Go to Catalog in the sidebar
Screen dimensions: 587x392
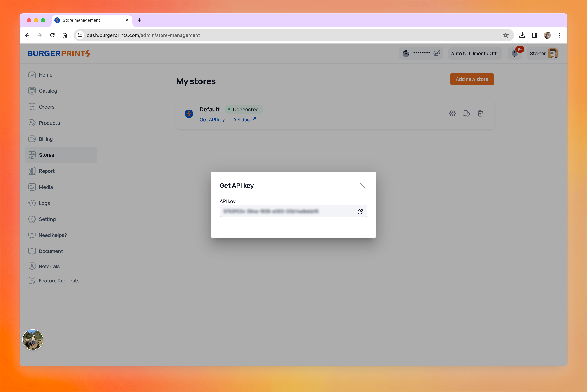tap(48, 91)
